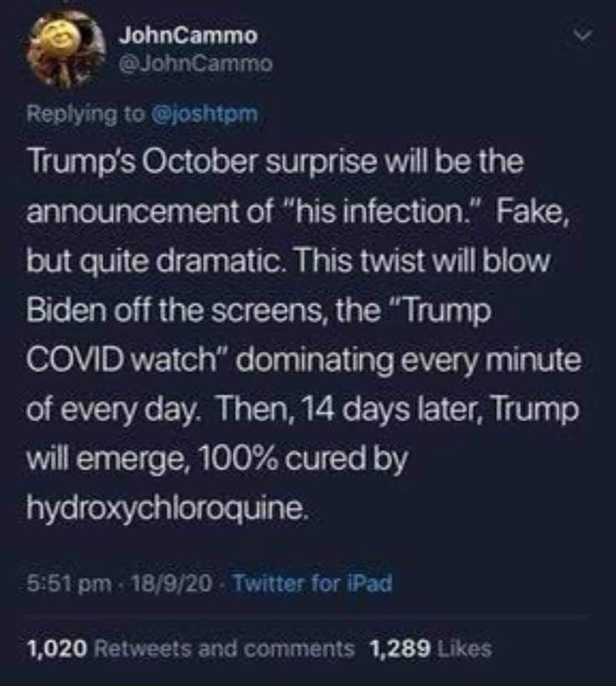Click the 18/9/20 date
This screenshot has width=616, height=686.
172,584
